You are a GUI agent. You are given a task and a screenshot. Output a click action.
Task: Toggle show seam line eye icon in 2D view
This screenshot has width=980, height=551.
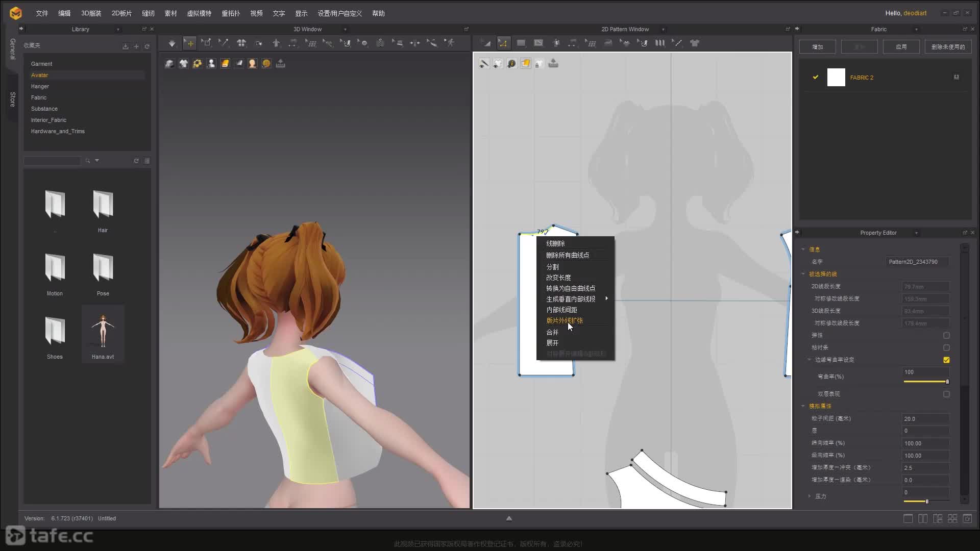coord(484,63)
